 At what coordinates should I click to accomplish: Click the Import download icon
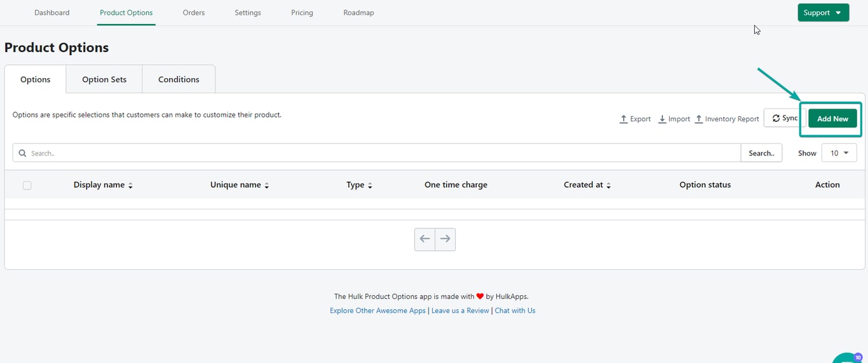click(662, 119)
